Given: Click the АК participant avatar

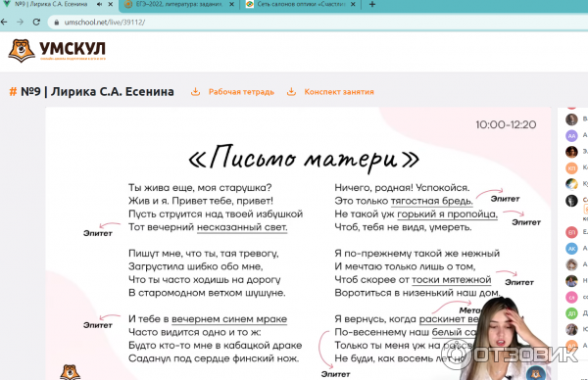Looking at the screenshot, I should click(571, 249).
